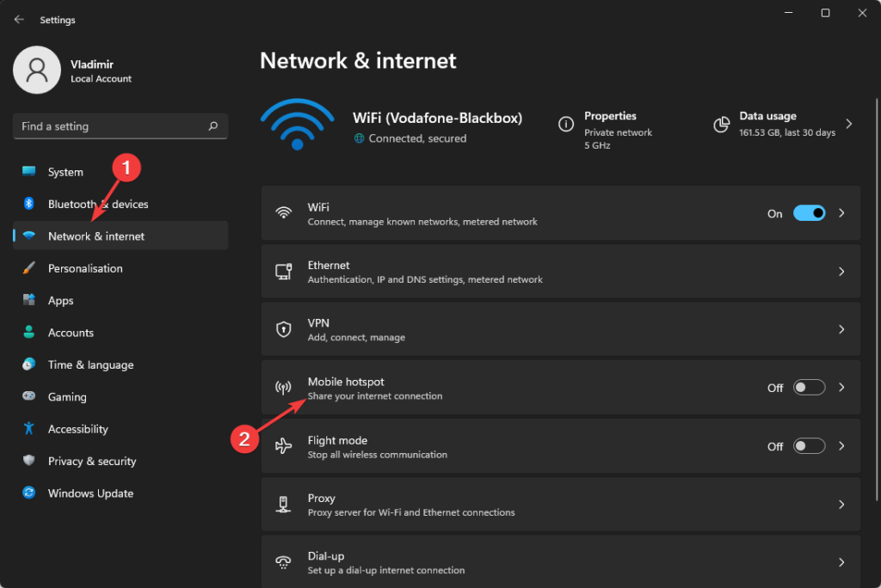Open the VPN page chevron
Viewport: 881px width, 588px height.
tap(841, 328)
